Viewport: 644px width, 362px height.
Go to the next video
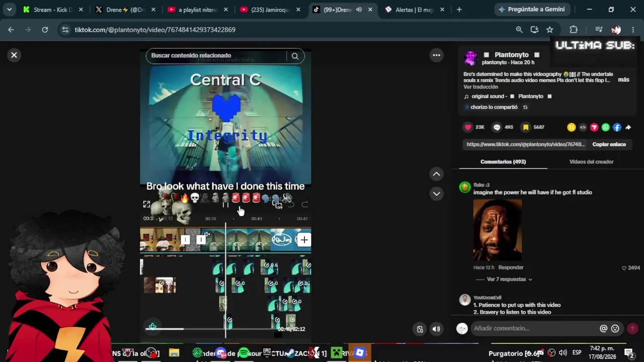coord(436,194)
